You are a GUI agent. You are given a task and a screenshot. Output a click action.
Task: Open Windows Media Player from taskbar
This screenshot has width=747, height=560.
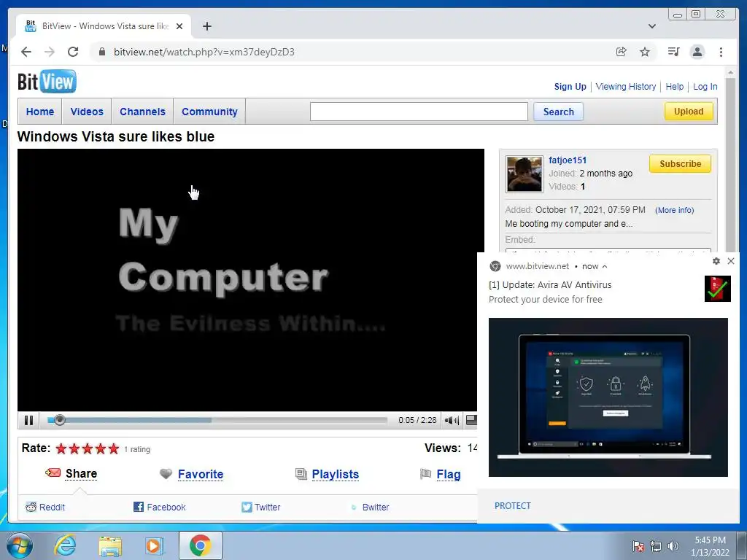click(x=155, y=545)
